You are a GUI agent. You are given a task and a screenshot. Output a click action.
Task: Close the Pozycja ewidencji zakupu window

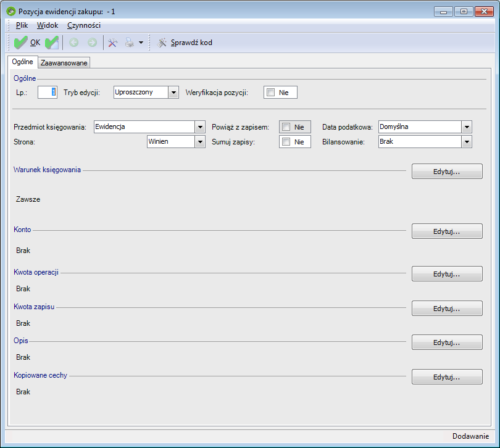click(484, 12)
